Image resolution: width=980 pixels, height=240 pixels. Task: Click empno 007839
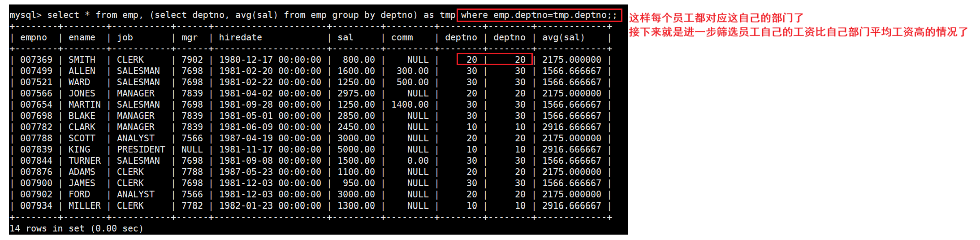[x=36, y=149]
